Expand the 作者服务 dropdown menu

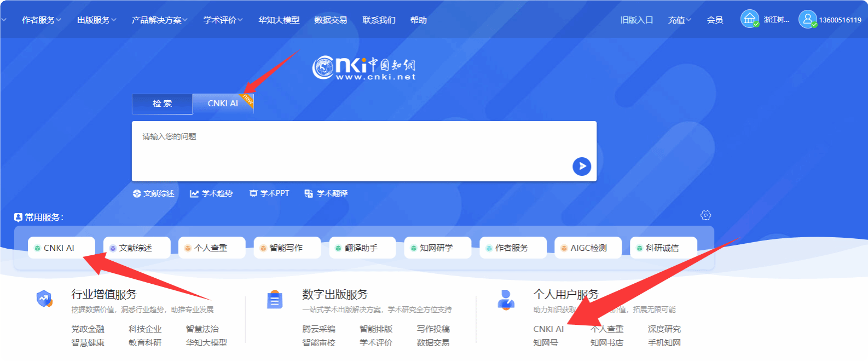click(41, 20)
